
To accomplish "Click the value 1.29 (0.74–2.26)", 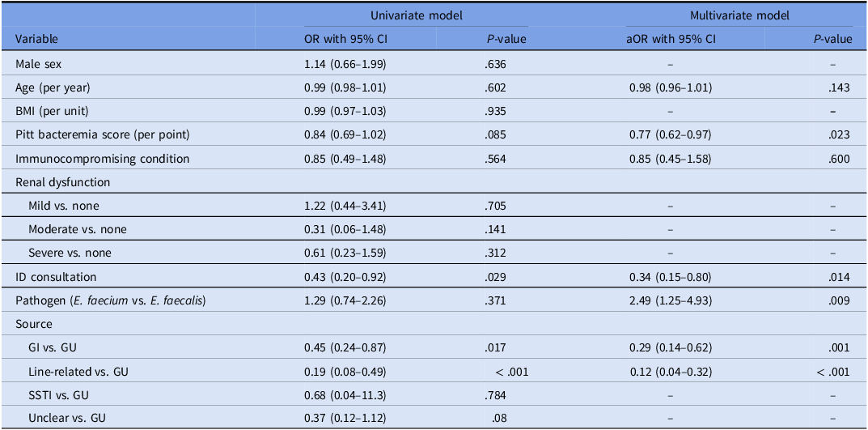I will point(345,300).
